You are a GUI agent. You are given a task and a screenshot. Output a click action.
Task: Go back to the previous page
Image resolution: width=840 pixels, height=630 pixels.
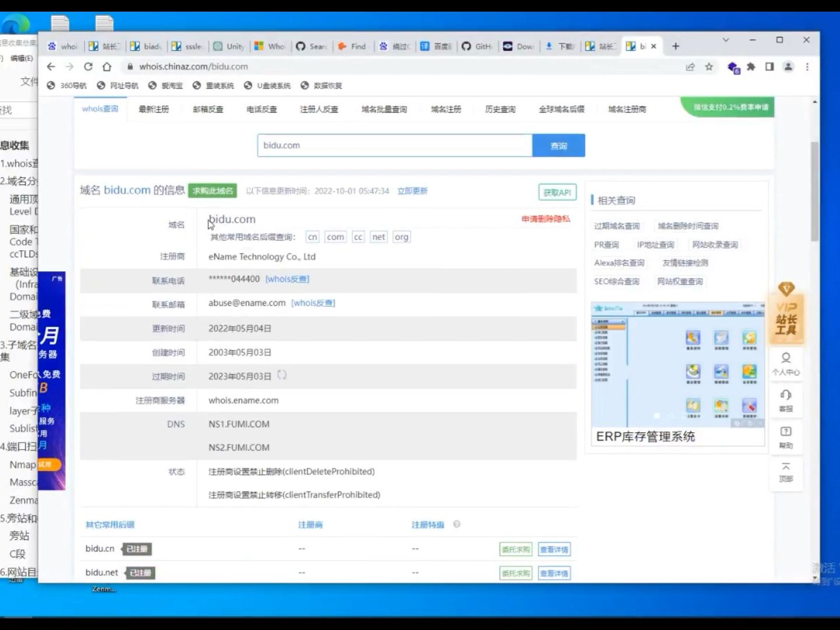click(x=51, y=66)
